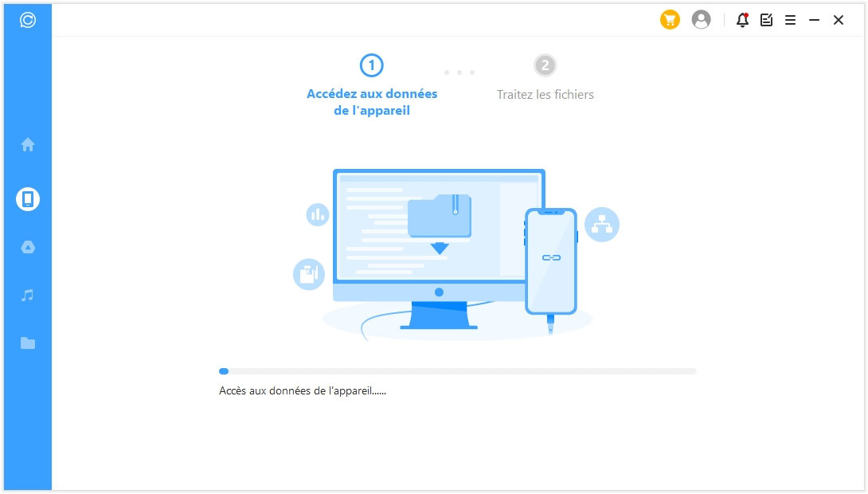Viewport: 868px width, 494px height.
Task: Minimize the application window
Action: tap(814, 20)
